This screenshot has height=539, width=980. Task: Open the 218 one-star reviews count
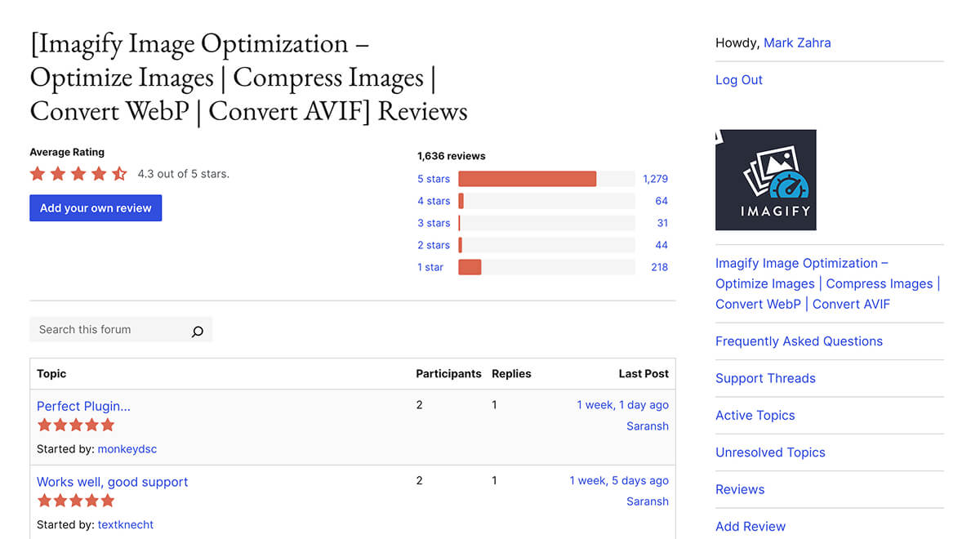pyautogui.click(x=659, y=267)
